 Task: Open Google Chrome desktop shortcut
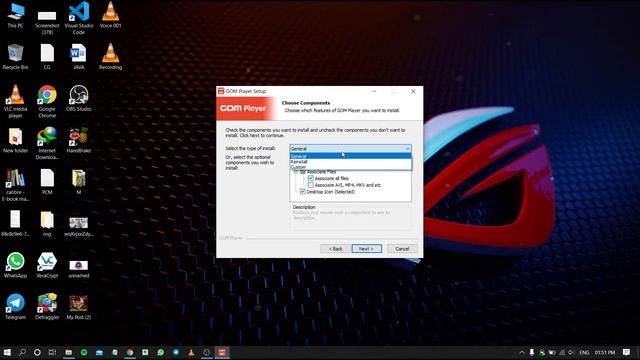(47, 102)
